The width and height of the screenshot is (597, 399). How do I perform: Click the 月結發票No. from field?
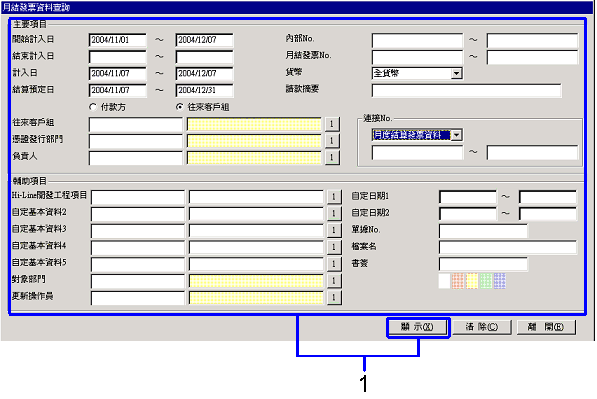417,57
